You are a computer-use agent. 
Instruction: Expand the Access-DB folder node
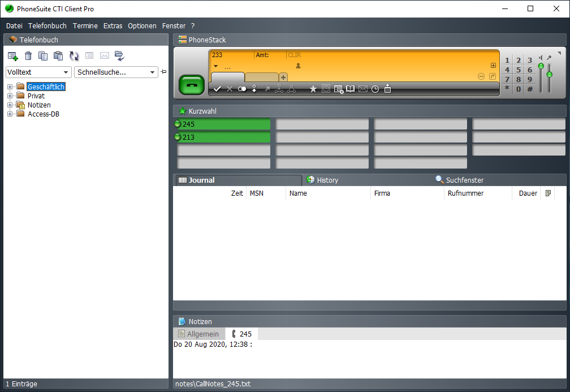tap(10, 114)
